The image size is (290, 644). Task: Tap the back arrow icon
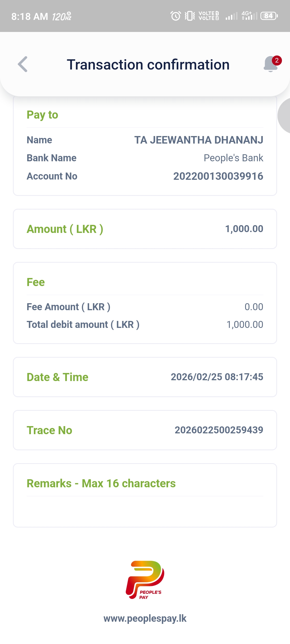(x=23, y=64)
